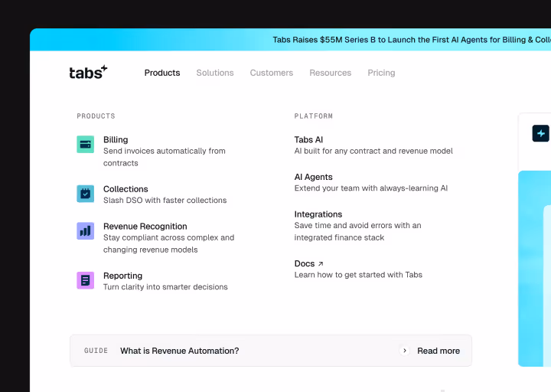Open the Solutions menu
Screen dimensions: 551x392
coord(215,73)
